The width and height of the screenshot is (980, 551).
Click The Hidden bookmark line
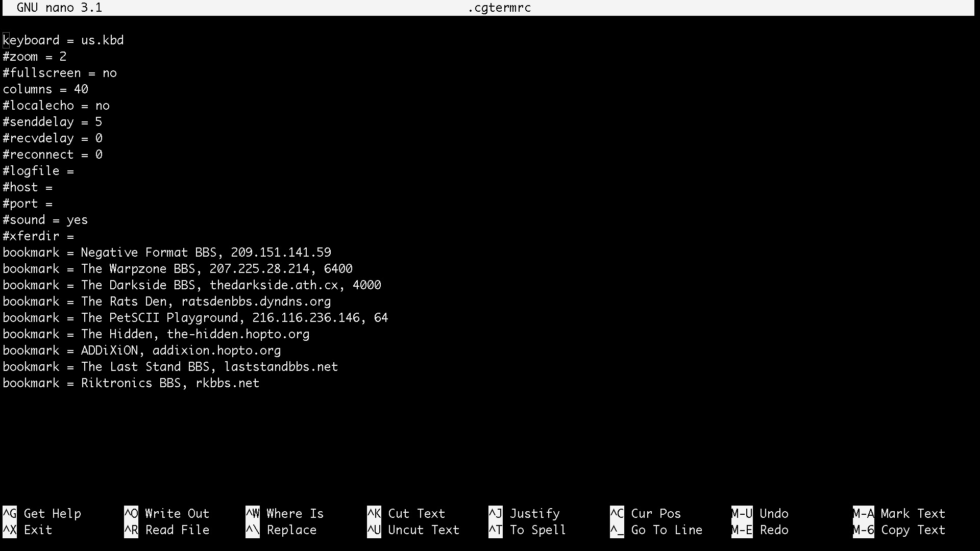point(156,334)
